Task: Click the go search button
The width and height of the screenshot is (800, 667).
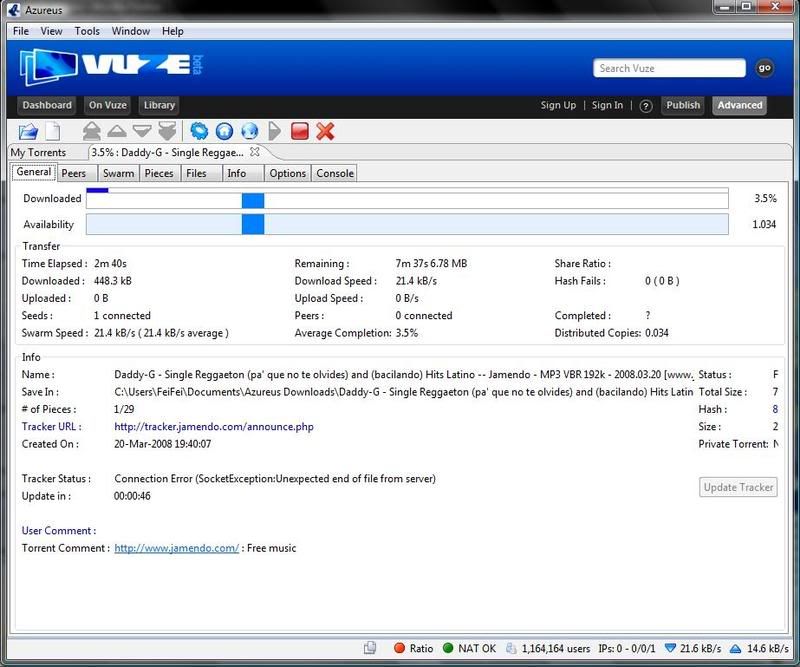Action: click(764, 68)
